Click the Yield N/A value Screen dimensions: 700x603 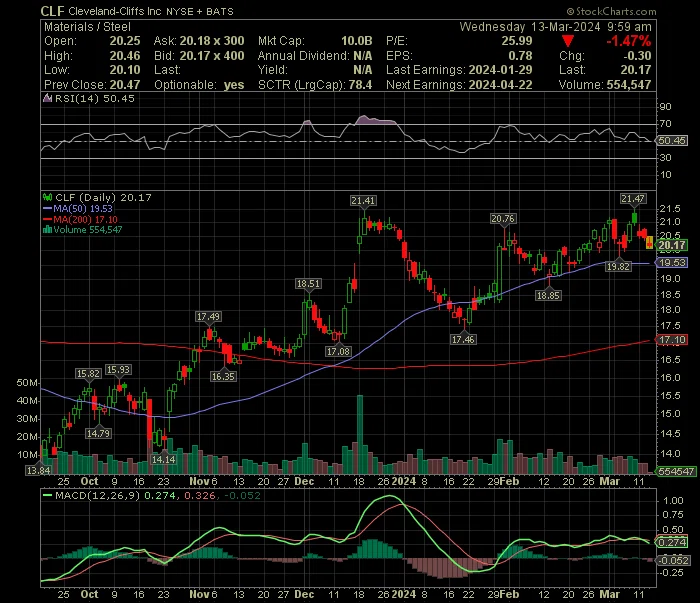(x=362, y=70)
